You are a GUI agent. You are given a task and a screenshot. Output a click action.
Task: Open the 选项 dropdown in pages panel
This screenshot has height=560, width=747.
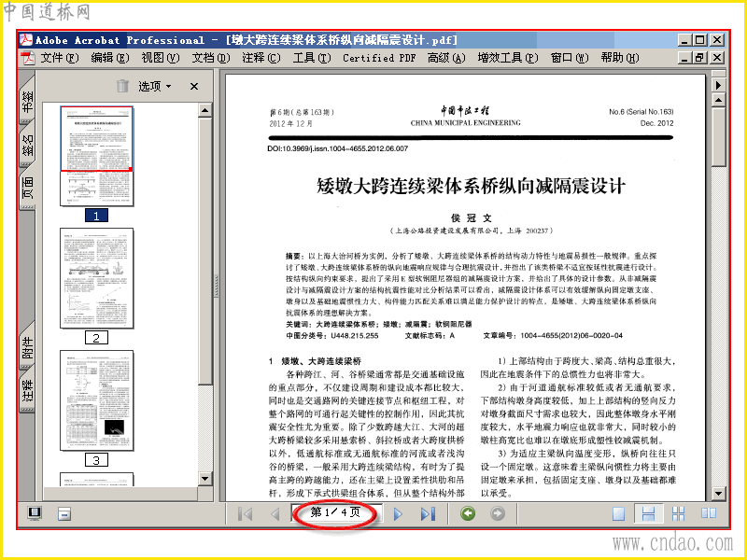click(155, 86)
